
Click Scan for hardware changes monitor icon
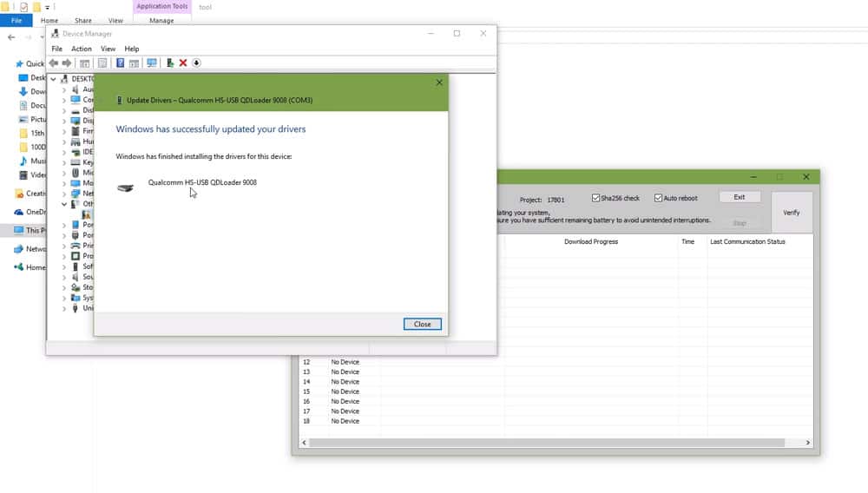(152, 63)
